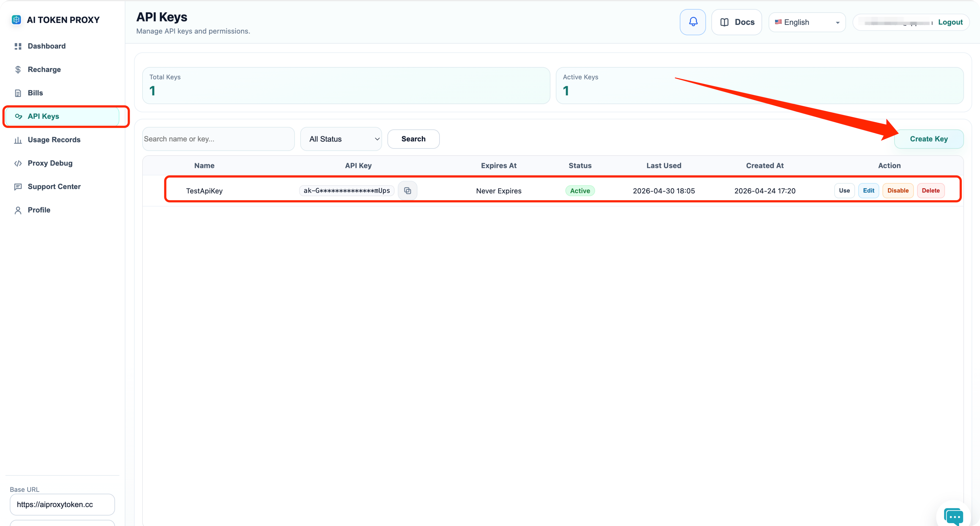Focus the search name or key field

pyautogui.click(x=218, y=139)
